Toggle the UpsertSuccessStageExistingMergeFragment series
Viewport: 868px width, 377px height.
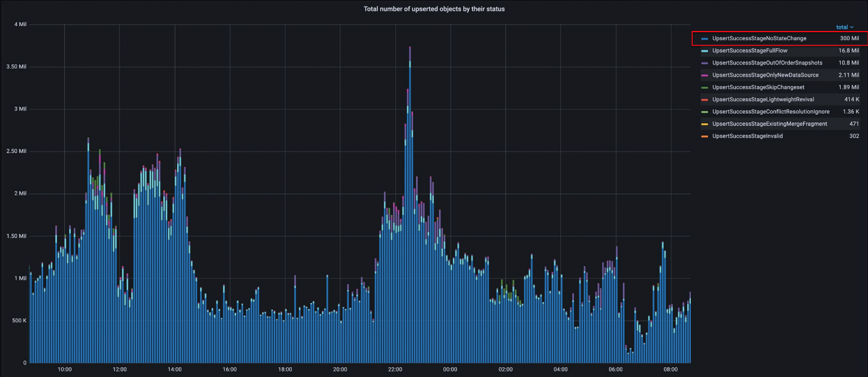pyautogui.click(x=769, y=124)
